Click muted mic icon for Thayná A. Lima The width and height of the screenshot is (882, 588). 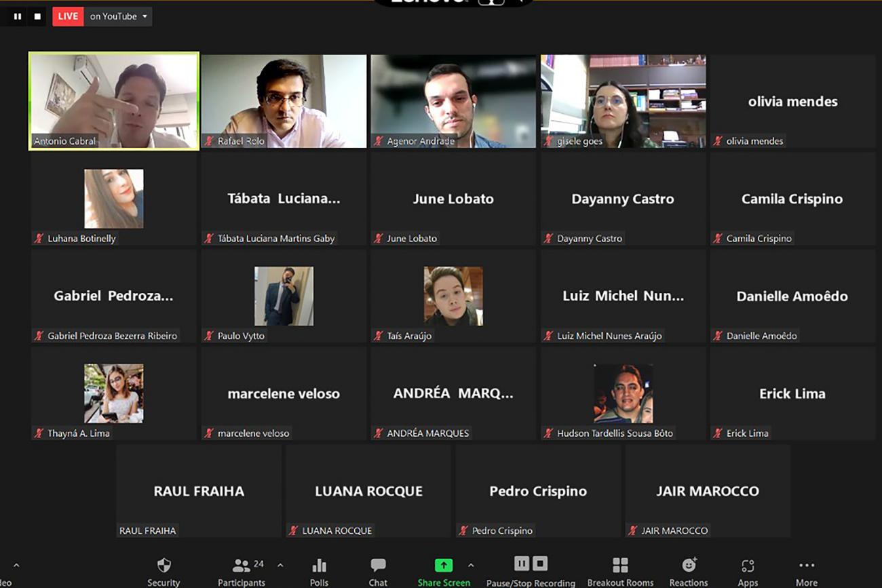click(39, 433)
